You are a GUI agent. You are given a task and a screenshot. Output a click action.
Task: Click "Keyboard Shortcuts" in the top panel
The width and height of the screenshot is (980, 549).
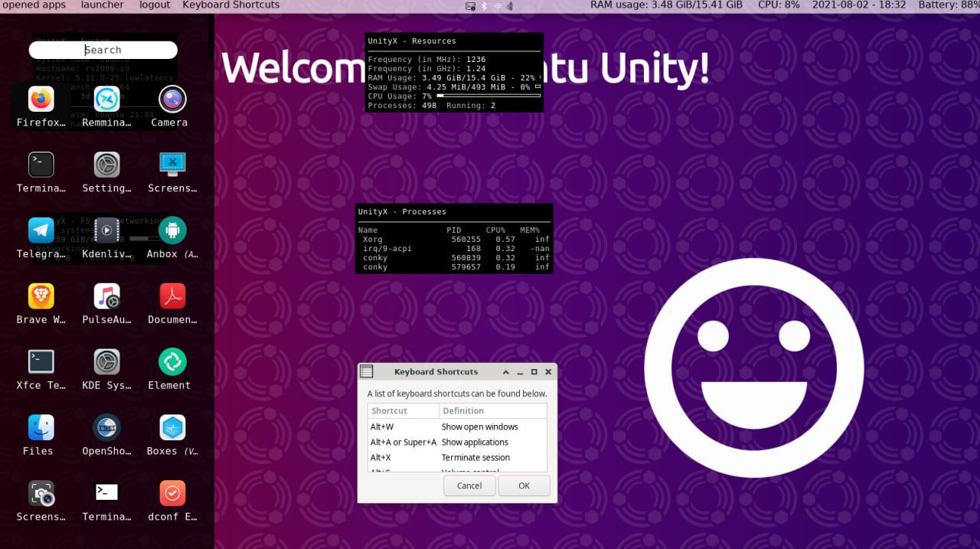click(231, 5)
